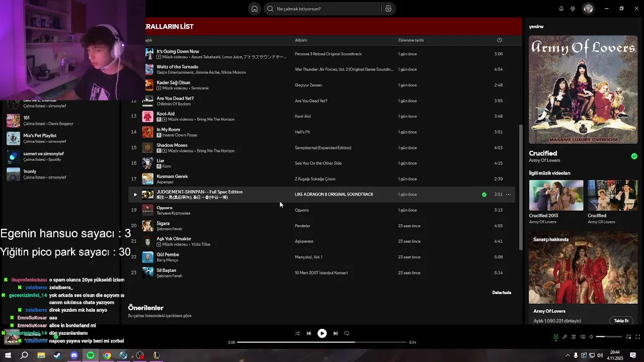The width and height of the screenshot is (644, 362).
Task: Select the track Waltz of the Tornado
Action: click(177, 67)
